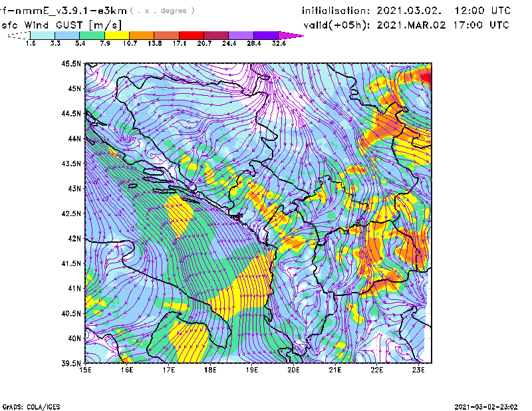Click the 23E longitude axis label
The image size is (532, 411).
[418, 370]
